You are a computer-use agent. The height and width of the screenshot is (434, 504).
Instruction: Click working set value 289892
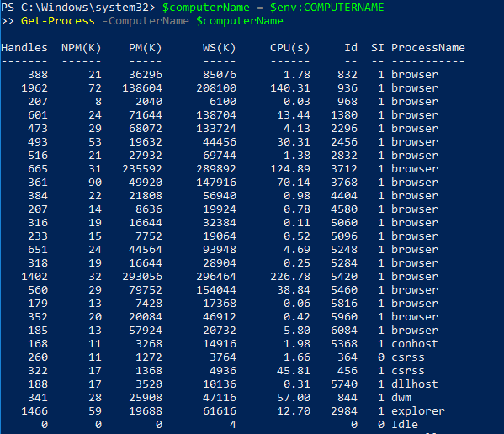point(216,169)
